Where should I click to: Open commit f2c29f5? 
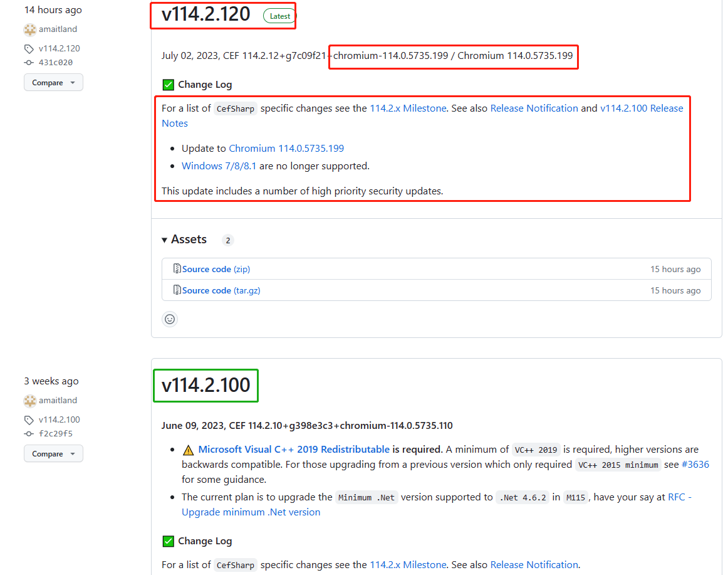point(56,434)
